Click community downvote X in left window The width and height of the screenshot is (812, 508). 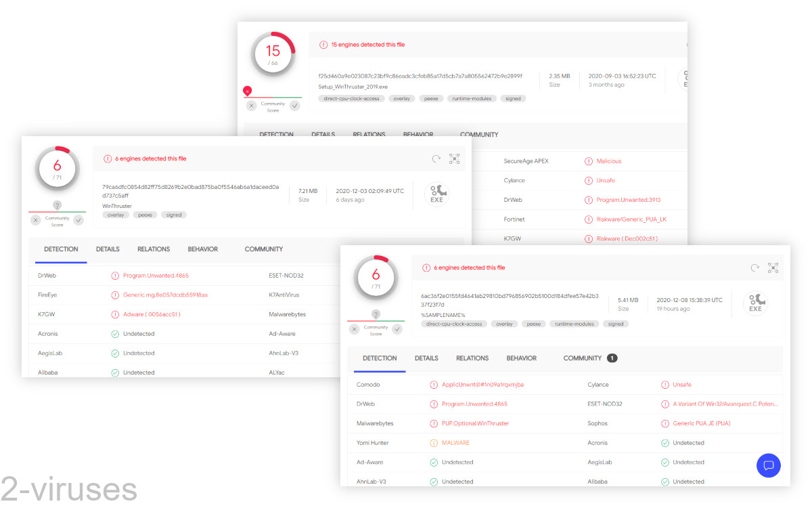(x=36, y=220)
